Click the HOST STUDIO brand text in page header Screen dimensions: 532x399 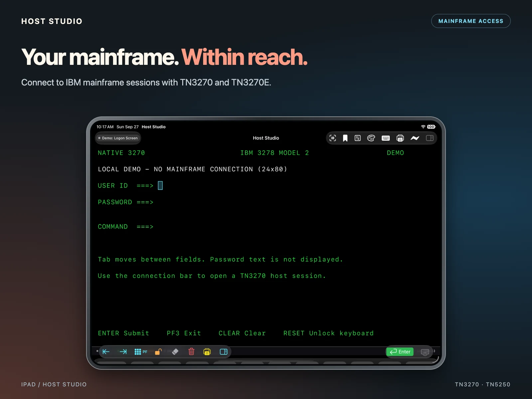tap(52, 21)
